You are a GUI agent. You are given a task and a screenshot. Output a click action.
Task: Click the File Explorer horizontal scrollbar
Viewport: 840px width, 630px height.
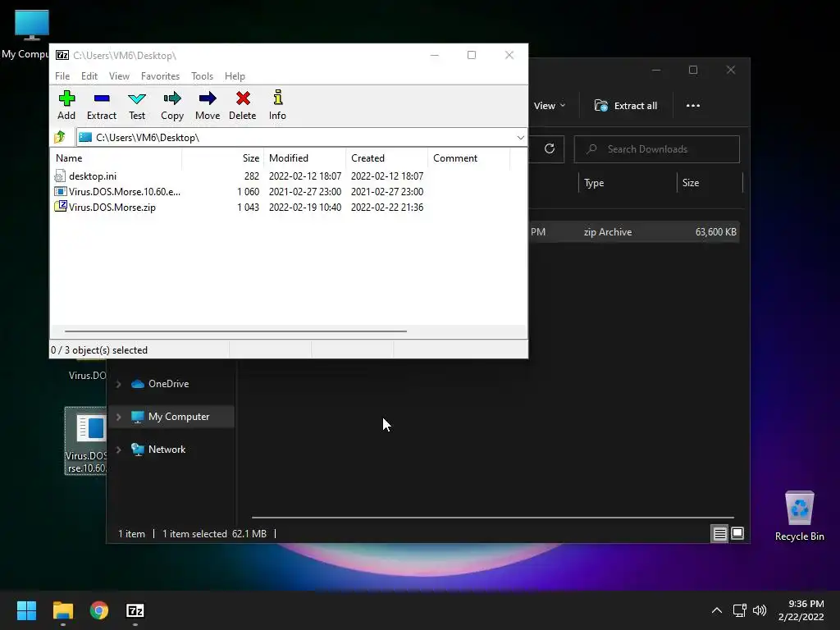click(492, 518)
